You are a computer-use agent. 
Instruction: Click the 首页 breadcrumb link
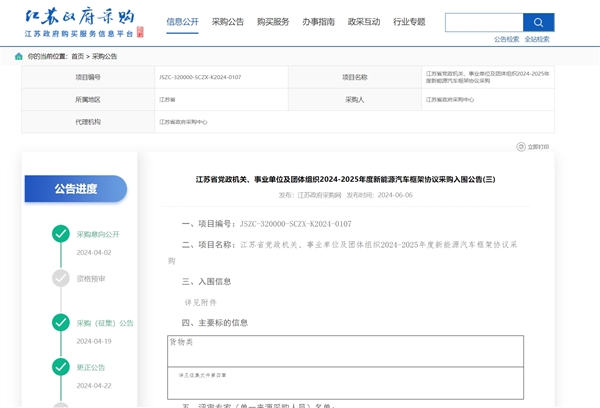pos(77,57)
